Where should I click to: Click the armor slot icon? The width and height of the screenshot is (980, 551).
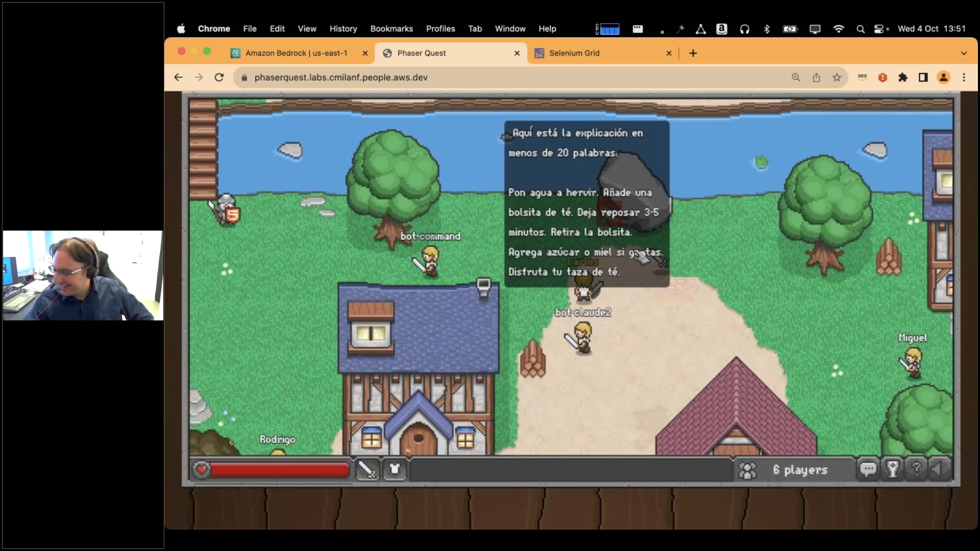click(395, 469)
